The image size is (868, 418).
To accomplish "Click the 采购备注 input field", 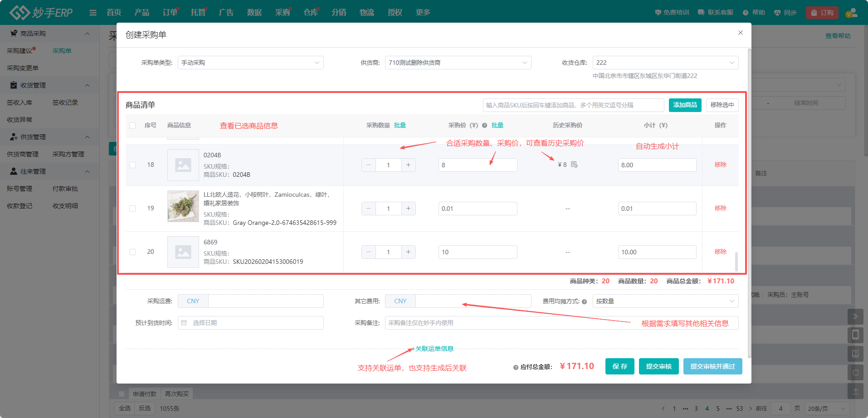I will 561,323.
